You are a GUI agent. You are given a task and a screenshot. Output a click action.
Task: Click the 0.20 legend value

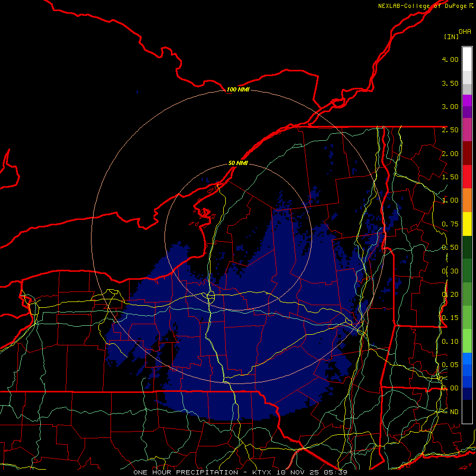pyautogui.click(x=450, y=295)
